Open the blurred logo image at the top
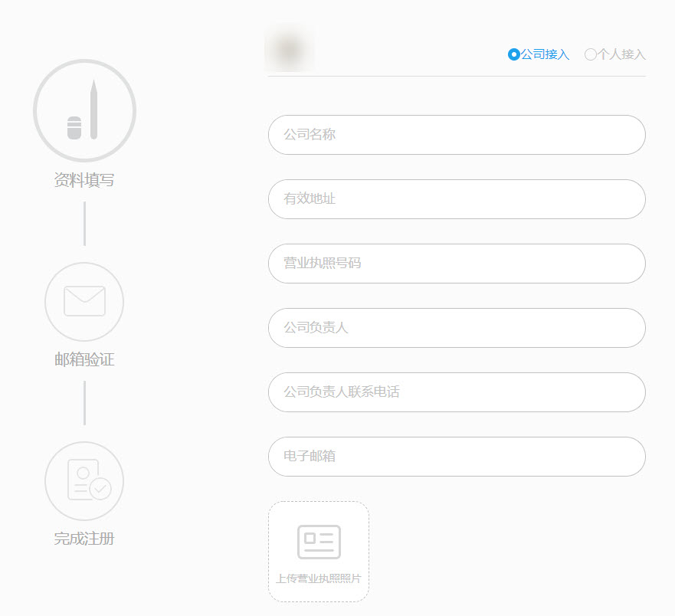This screenshot has height=616, width=675. pos(289,48)
